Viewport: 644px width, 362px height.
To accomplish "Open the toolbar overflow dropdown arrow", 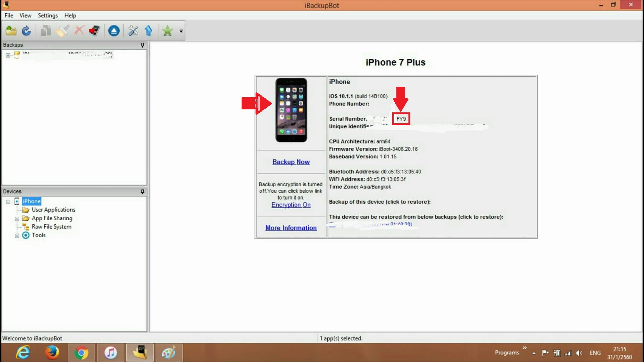I will [x=181, y=31].
